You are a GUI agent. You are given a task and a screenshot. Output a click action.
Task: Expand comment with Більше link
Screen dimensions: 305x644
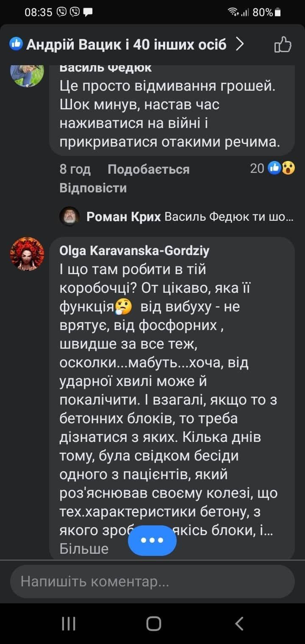pos(84,549)
